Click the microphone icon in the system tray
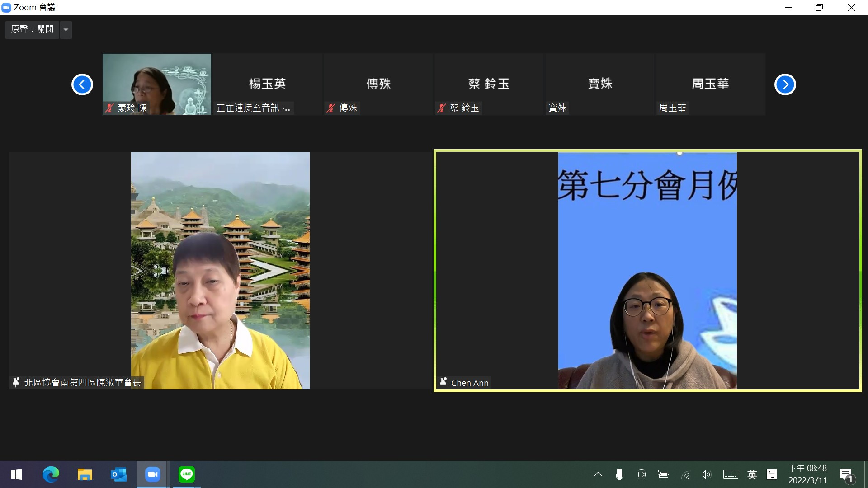Viewport: 868px width, 488px height. pyautogui.click(x=619, y=474)
